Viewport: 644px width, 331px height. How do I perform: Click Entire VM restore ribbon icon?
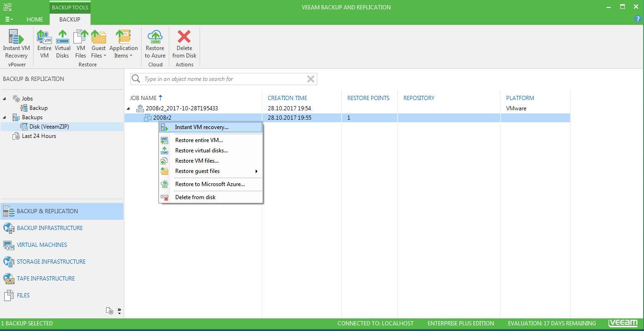[44, 43]
